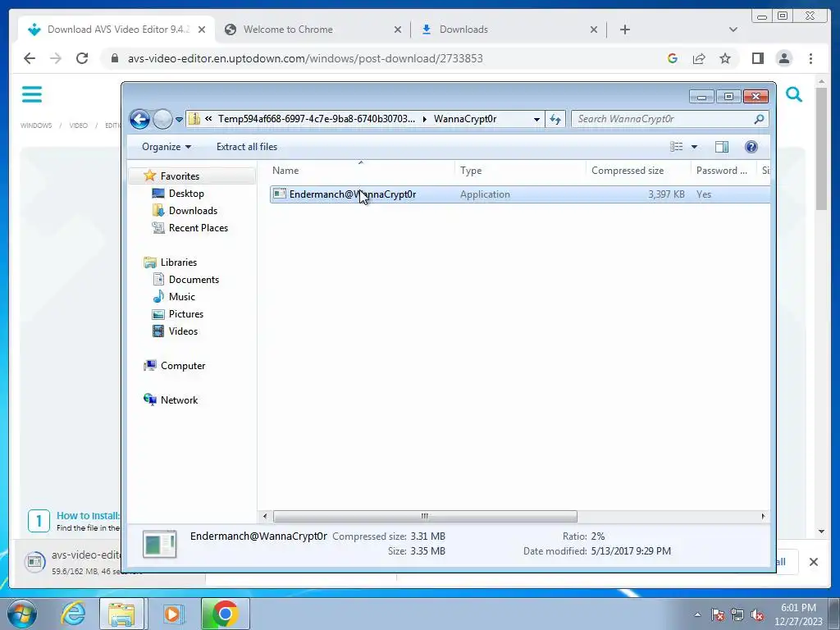Click the Temp594af668 folder breadcrumb
Screen dimensions: 840x630
click(316, 119)
